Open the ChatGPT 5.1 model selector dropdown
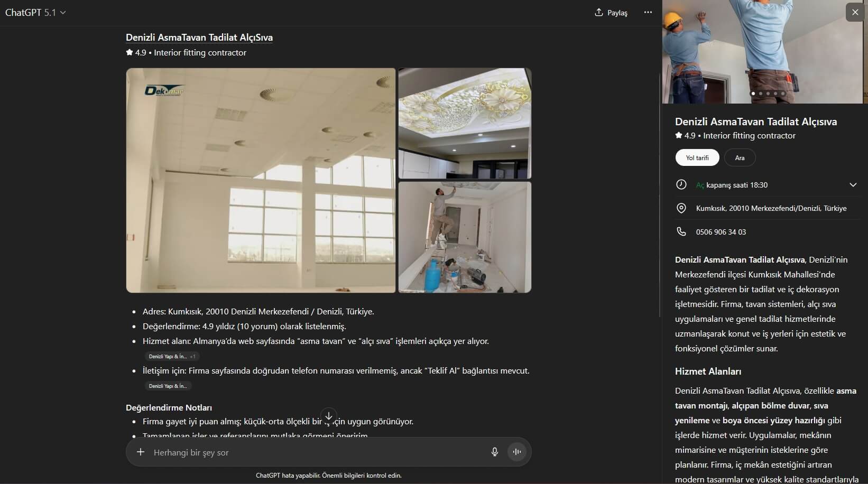 pyautogui.click(x=35, y=13)
